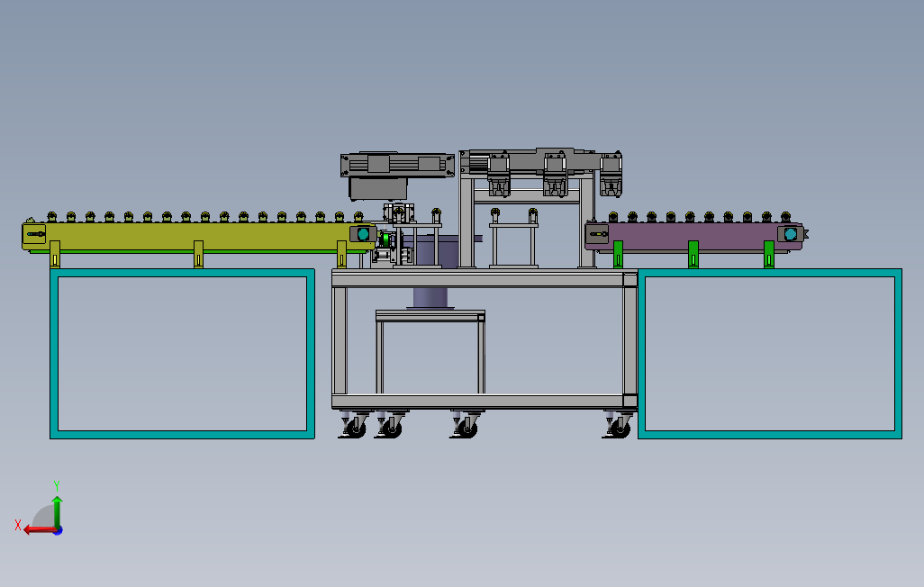The image size is (924, 587).
Task: Select the small inner table under the cylinder
Action: [x=430, y=352]
